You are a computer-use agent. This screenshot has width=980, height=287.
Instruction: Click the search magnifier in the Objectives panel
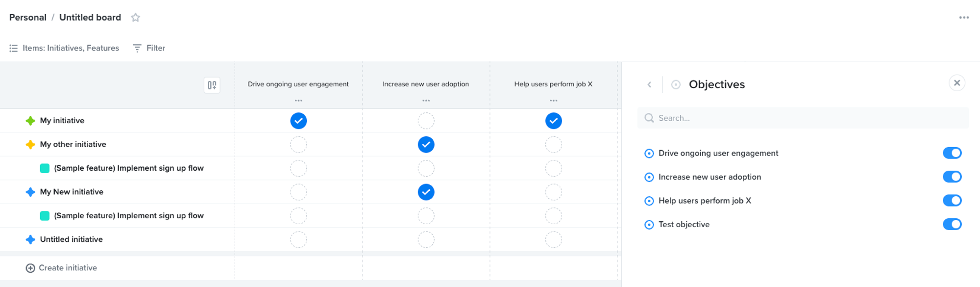(x=649, y=118)
